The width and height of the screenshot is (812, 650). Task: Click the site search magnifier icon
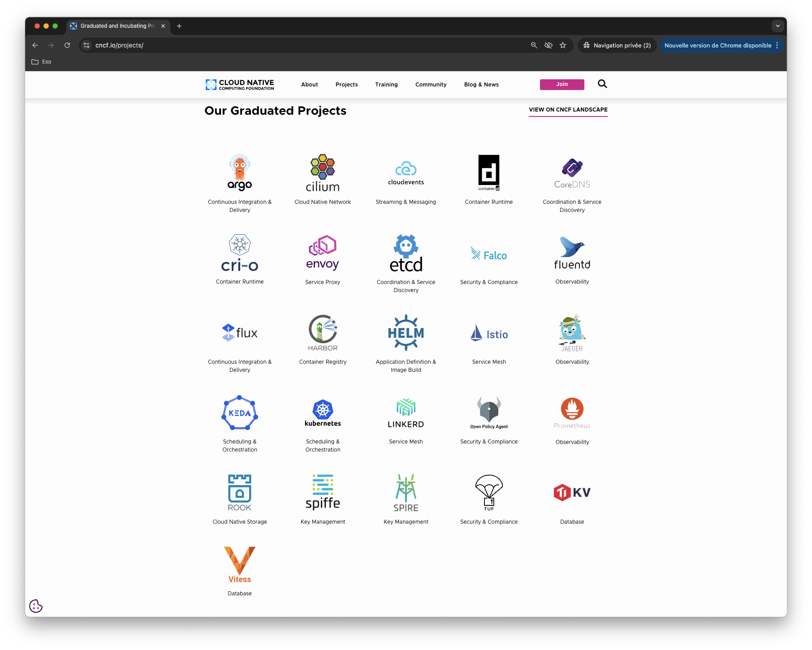pyautogui.click(x=602, y=84)
